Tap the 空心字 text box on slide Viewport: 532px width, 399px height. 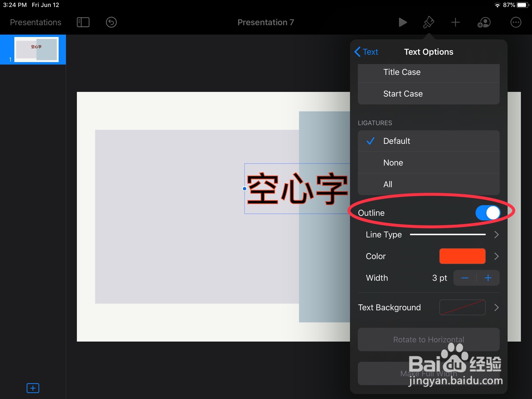[297, 189]
